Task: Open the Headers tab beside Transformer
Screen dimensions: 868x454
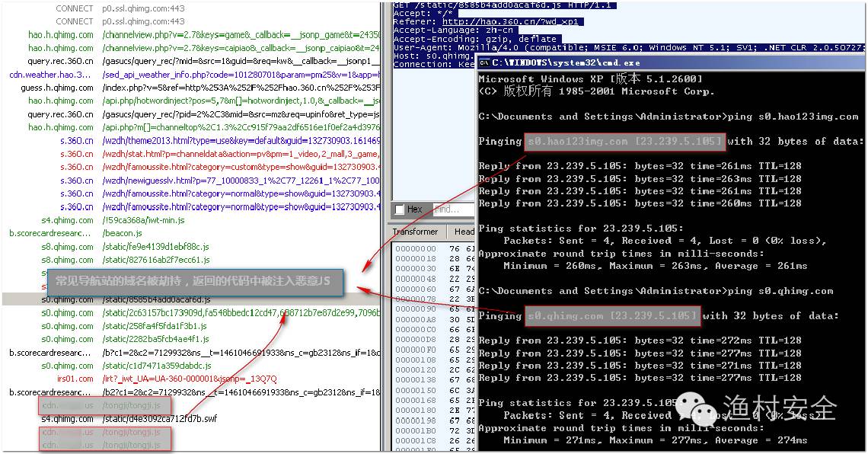Action: tap(464, 232)
